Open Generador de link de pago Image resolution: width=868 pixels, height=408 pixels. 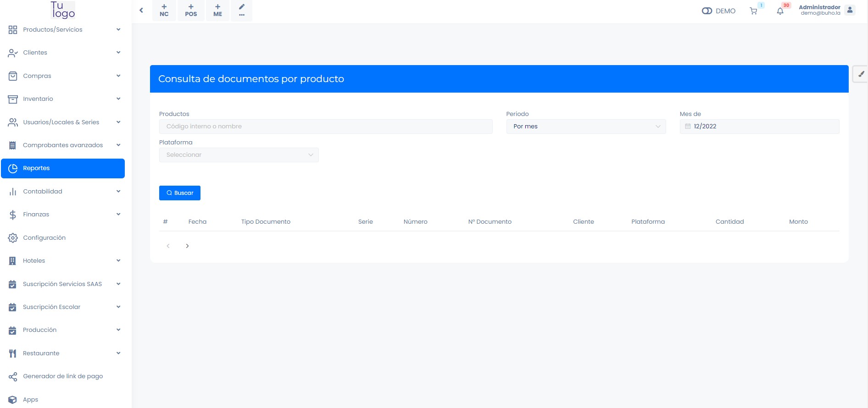63,376
